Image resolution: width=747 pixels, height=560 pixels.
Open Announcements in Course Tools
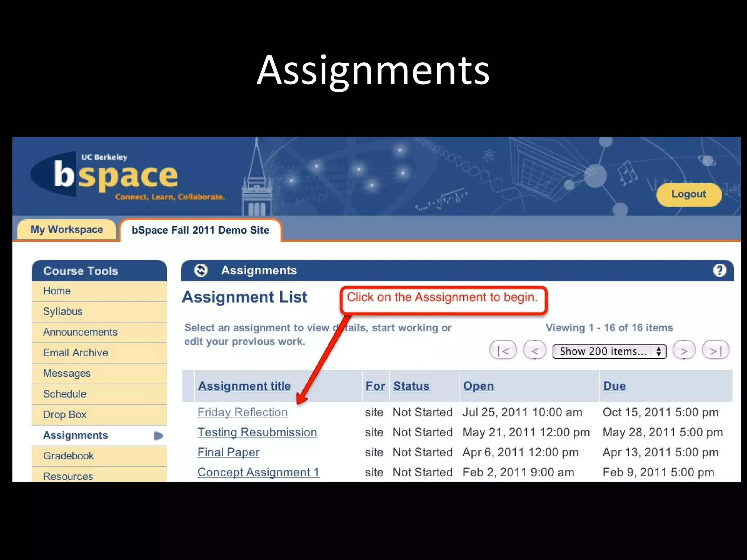click(99, 332)
